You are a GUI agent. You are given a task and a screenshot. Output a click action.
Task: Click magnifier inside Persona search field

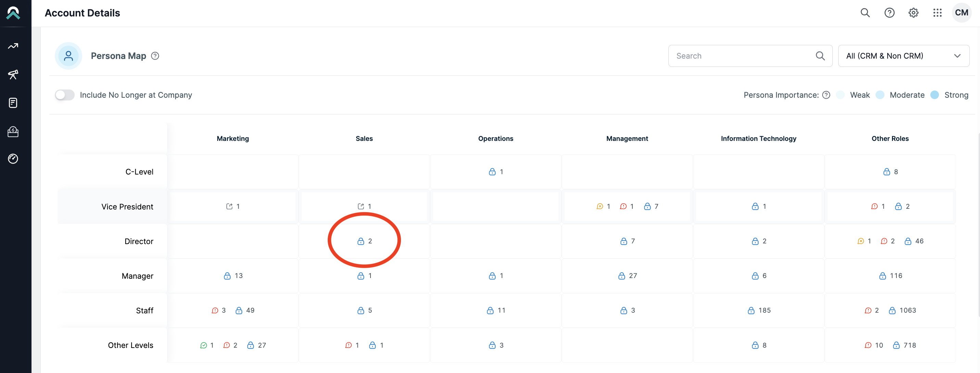point(820,56)
